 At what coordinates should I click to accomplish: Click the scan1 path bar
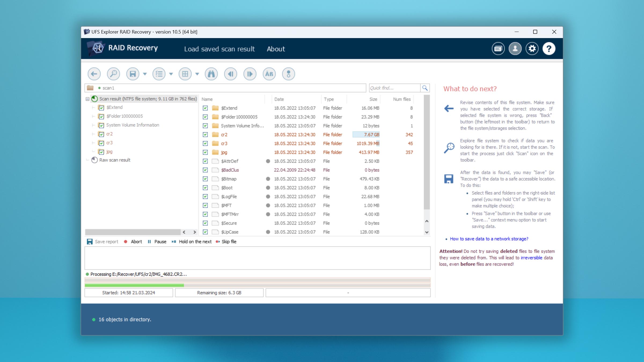click(x=225, y=88)
